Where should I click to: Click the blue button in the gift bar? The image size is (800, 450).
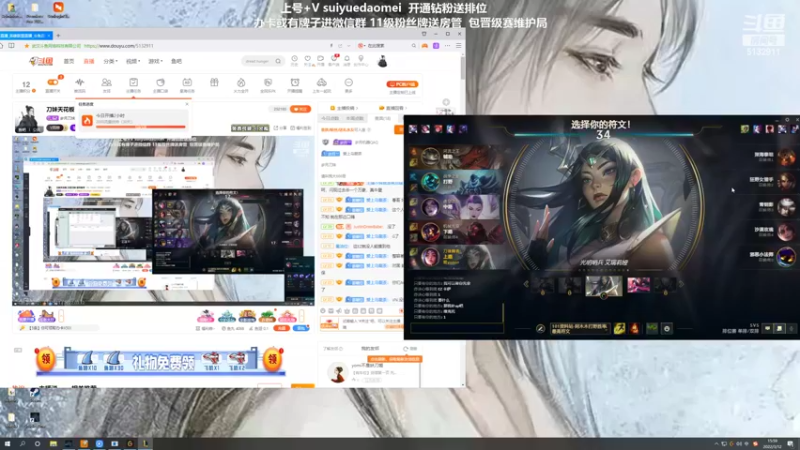coord(301,328)
